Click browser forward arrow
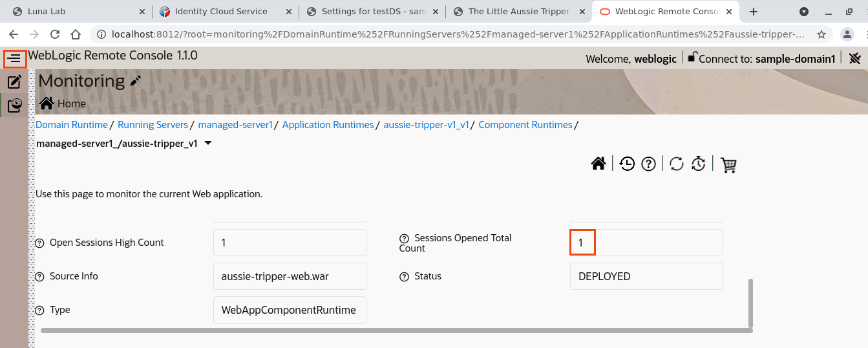The image size is (868, 348). point(34,34)
